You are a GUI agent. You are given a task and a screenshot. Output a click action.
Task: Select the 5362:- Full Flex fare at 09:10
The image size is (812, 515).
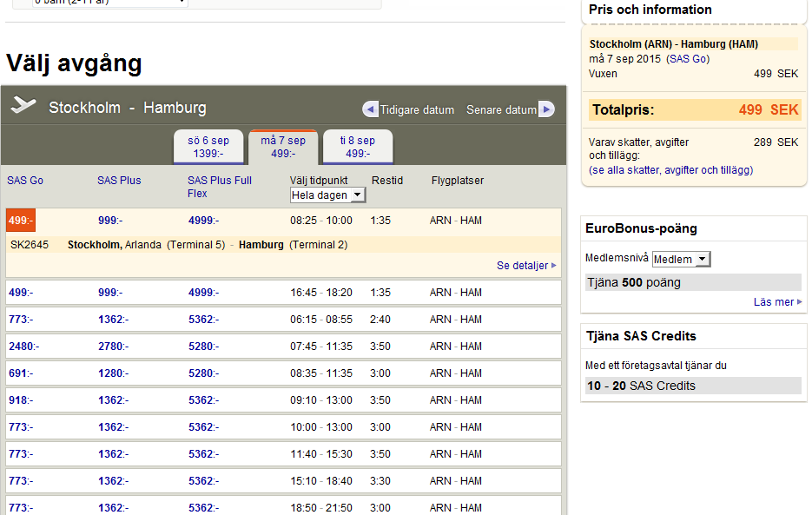coord(203,400)
